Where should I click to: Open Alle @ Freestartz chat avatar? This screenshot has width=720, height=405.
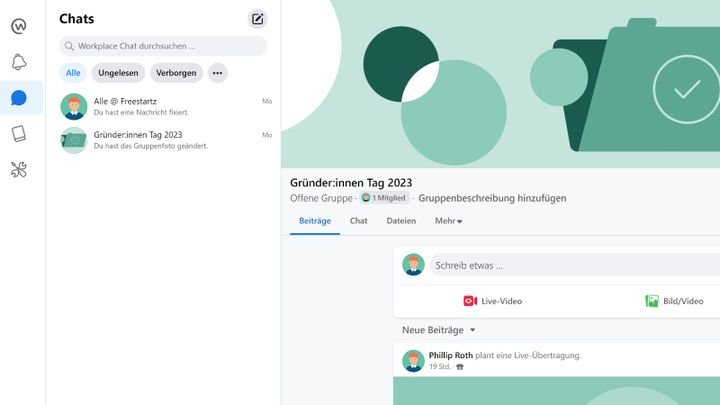coord(74,107)
